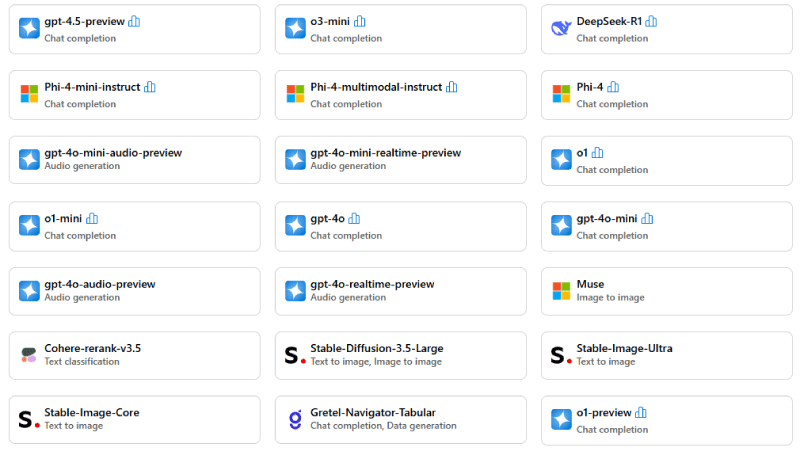Click the OpenAI logo on the gpt-4o-realtime-preview card
Image resolution: width=800 pixels, height=450 pixels.
295,291
